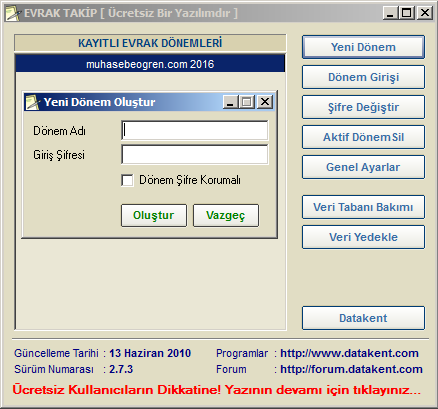Open Şifre Değiştir to change password

click(363, 107)
